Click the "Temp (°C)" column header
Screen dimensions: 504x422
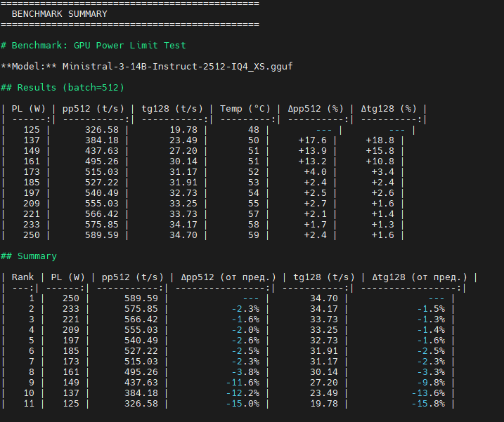pos(245,109)
